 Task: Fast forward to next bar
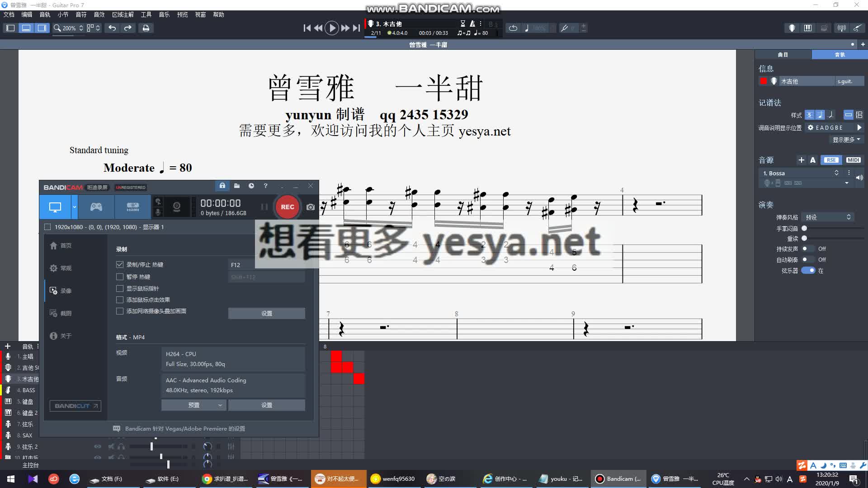pyautogui.click(x=345, y=28)
